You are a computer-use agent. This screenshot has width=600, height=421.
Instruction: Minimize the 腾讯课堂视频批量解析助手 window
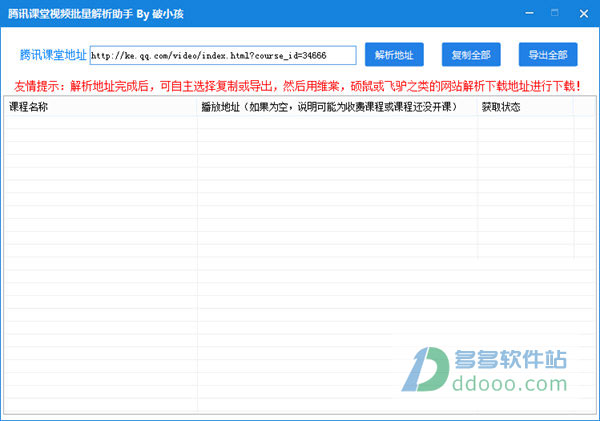coord(530,13)
